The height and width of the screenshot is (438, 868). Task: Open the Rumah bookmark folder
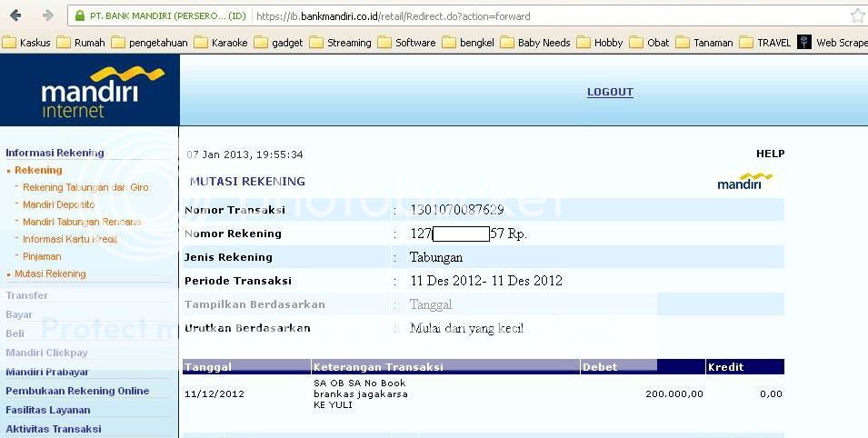[x=81, y=43]
